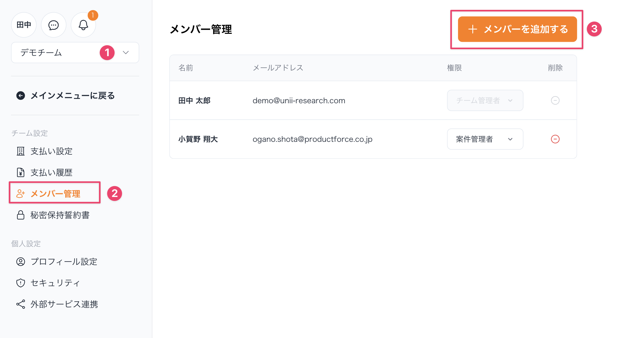Click the shield icon for セキュリティ
Image resolution: width=644 pixels, height=338 pixels.
21,283
